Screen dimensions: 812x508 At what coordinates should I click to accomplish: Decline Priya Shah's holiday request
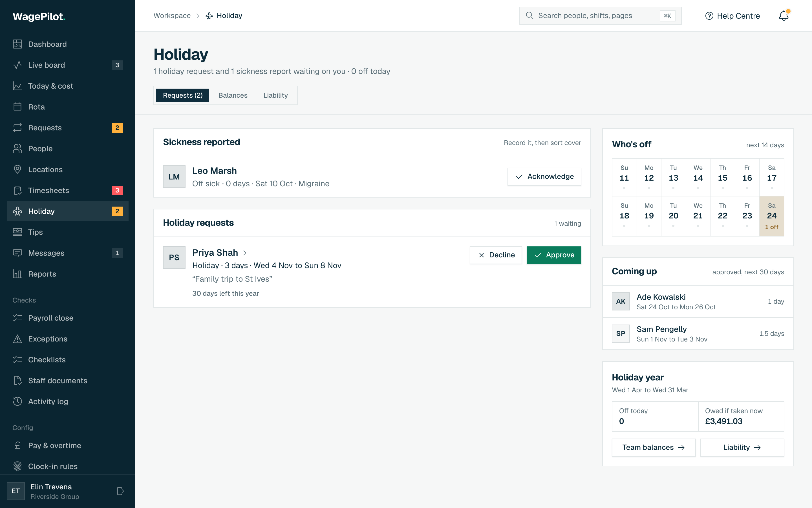tap(496, 255)
